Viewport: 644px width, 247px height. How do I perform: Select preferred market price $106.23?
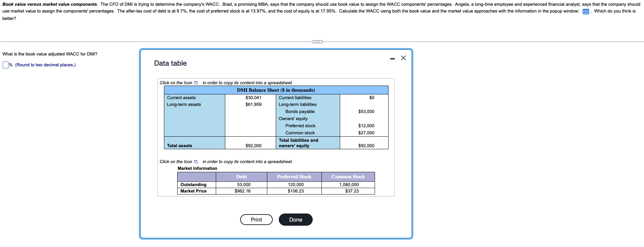(296, 191)
